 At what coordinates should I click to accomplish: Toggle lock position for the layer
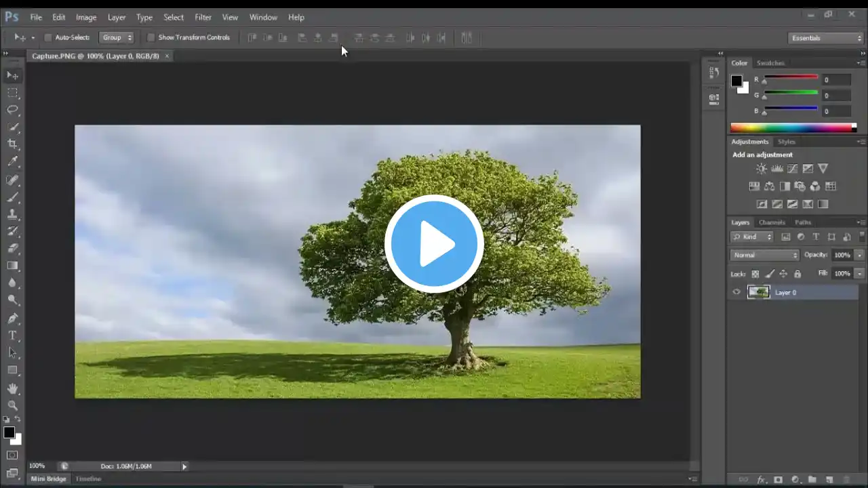(x=783, y=274)
